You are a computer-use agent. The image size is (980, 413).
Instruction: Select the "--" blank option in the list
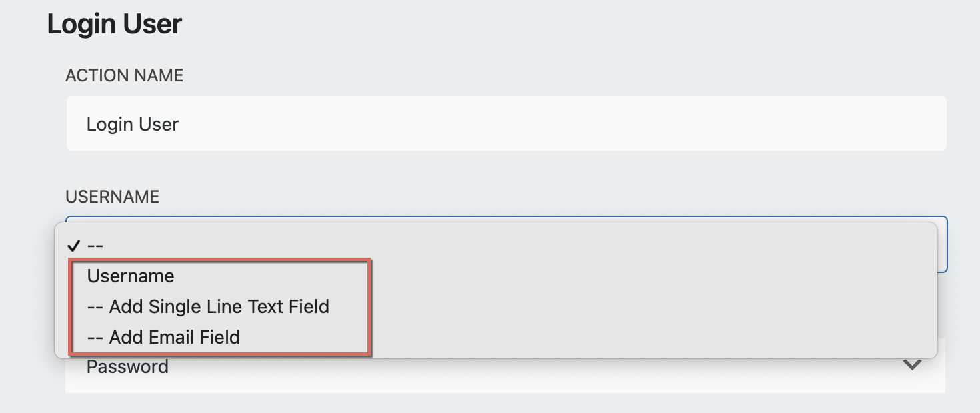pyautogui.click(x=95, y=246)
